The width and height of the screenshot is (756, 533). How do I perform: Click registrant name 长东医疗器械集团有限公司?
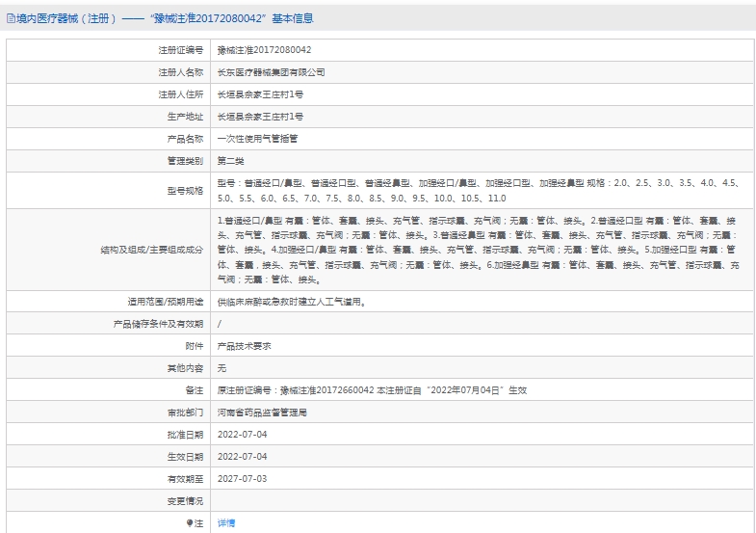click(x=271, y=72)
